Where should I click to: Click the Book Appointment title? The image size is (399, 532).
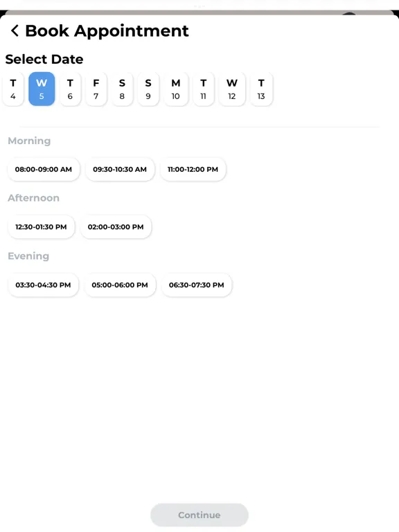107,31
